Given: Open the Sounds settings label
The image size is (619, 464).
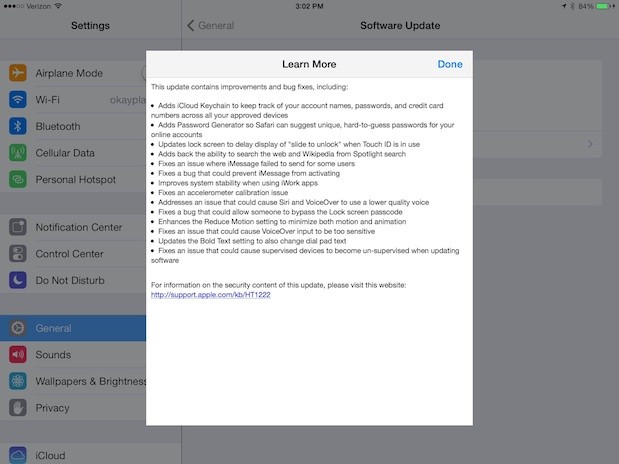Looking at the screenshot, I should pyautogui.click(x=53, y=354).
